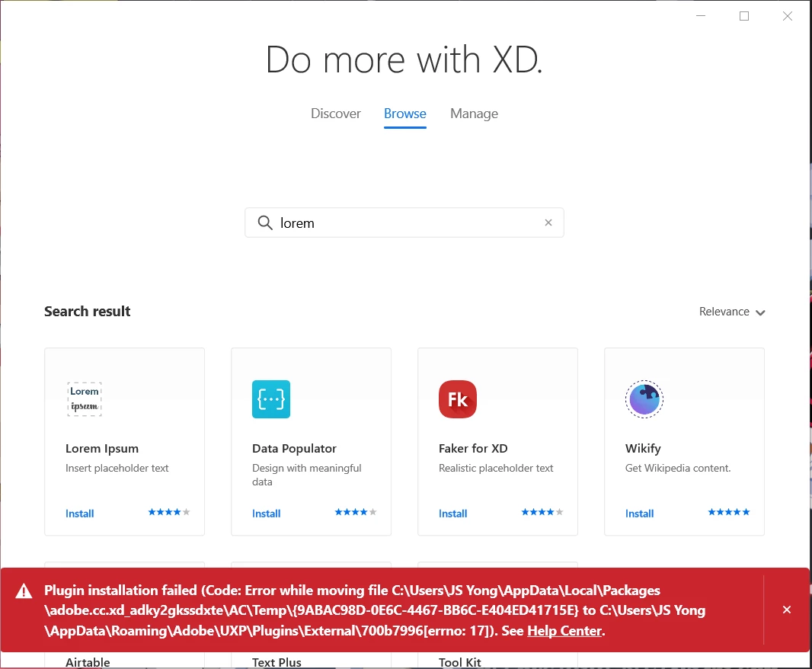Open the Data Populator plugin icon
This screenshot has width=812, height=669.
pyautogui.click(x=271, y=399)
